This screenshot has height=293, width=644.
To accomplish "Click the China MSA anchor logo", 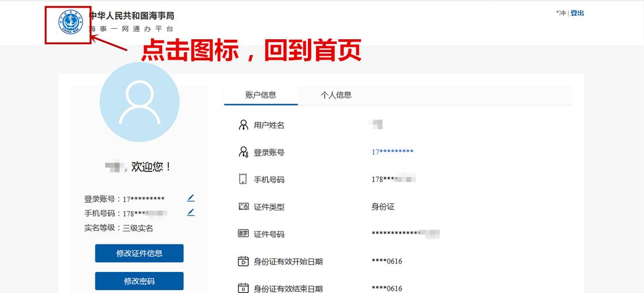I will 71,22.
